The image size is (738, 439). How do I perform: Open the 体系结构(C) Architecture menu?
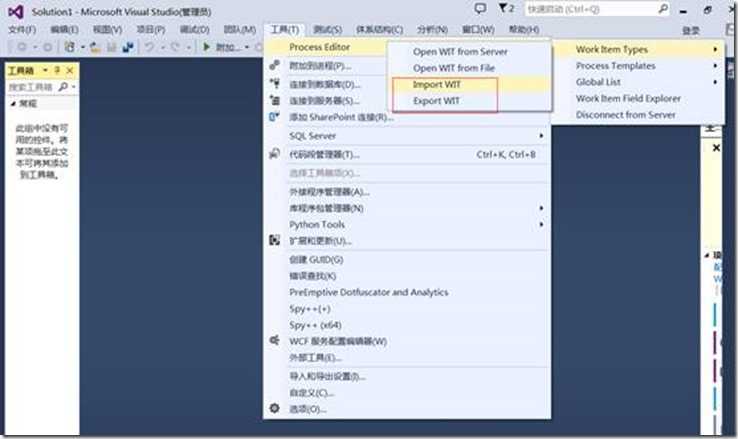379,29
